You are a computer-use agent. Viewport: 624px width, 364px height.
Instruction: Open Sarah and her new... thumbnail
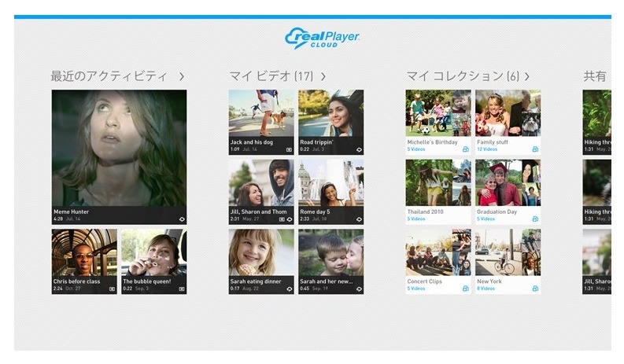[331, 252]
